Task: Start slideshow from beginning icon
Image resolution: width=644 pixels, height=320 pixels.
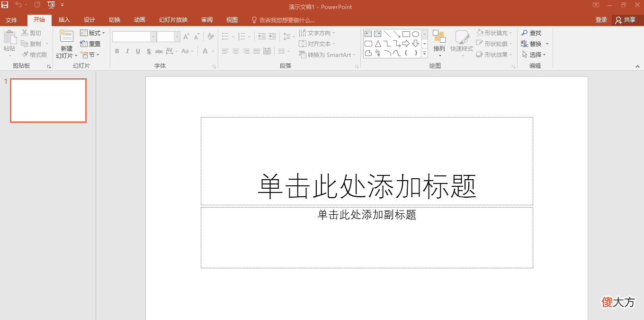Action: point(52,5)
